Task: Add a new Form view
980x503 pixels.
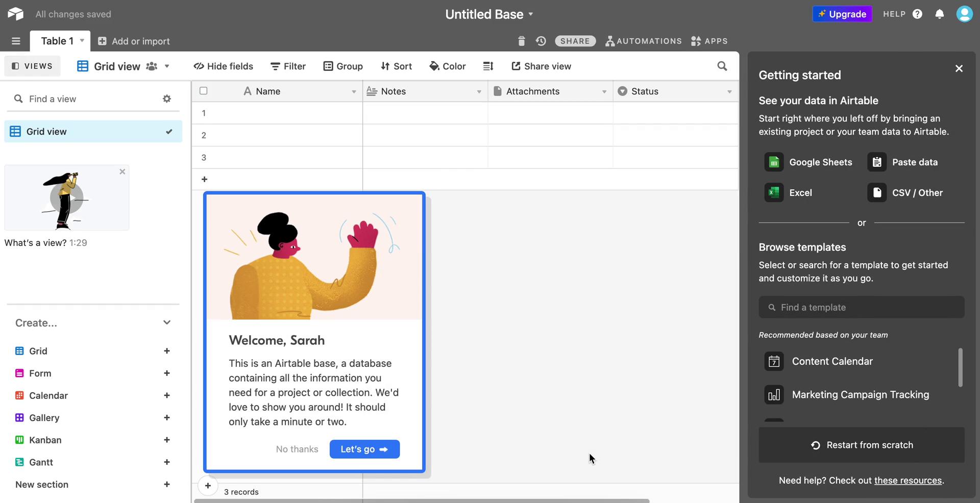Action: [x=166, y=373]
